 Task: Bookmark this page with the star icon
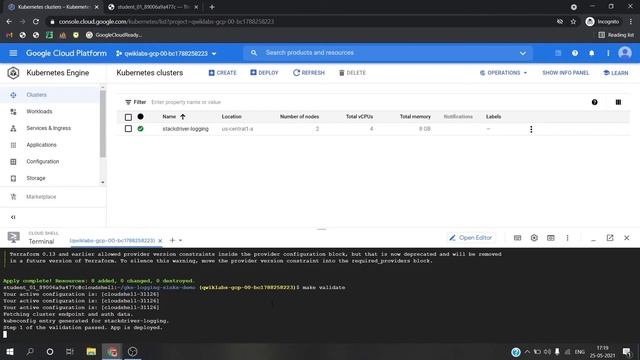[x=573, y=22]
